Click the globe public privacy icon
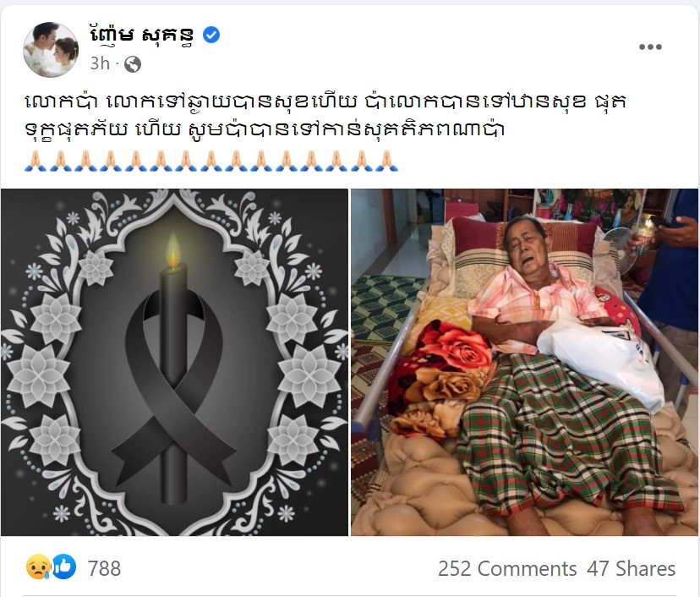The image size is (700, 597). coord(133,64)
